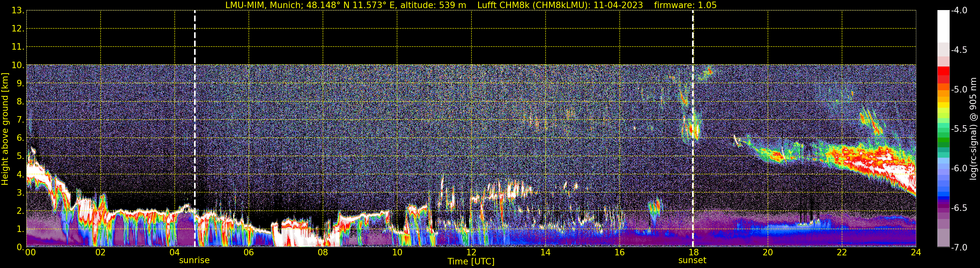Click the '7.' tick on the height axis

(20, 120)
